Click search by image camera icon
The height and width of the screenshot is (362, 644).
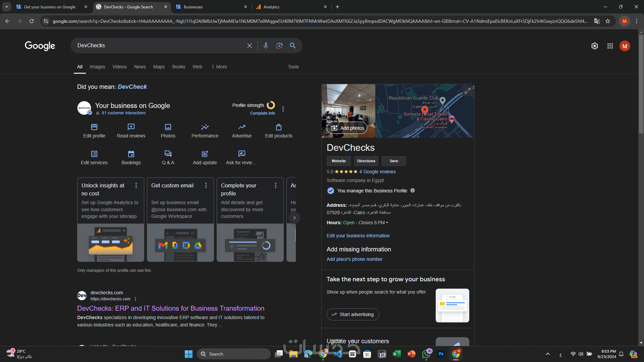(x=279, y=46)
